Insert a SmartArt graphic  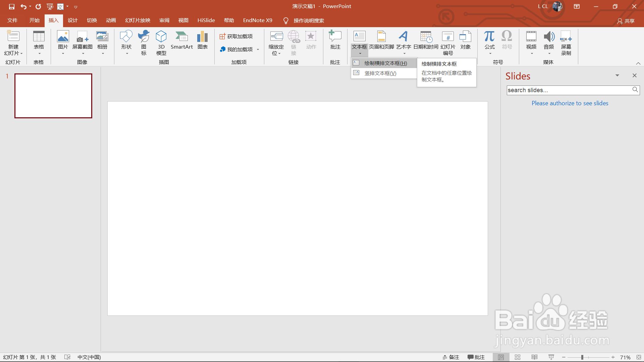coord(181,40)
